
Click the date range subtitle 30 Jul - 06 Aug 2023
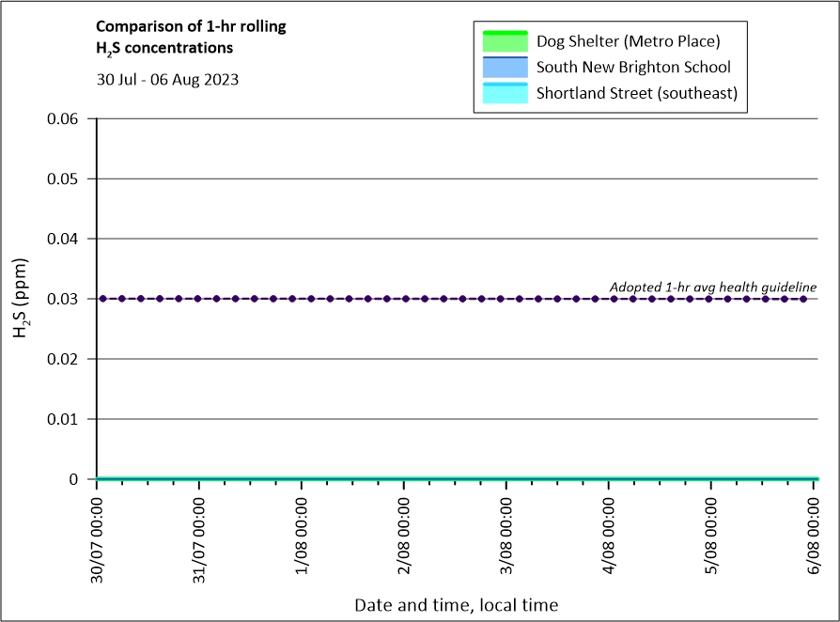(167, 79)
